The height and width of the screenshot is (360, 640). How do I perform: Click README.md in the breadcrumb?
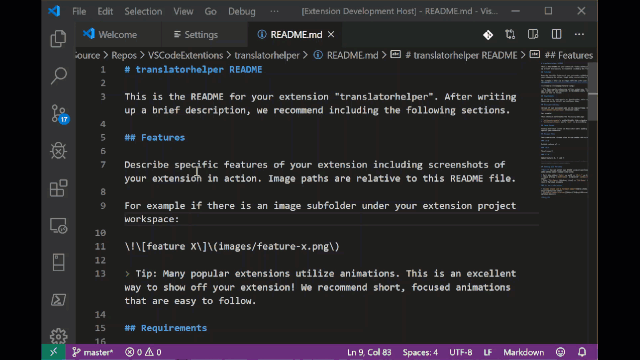[352, 55]
